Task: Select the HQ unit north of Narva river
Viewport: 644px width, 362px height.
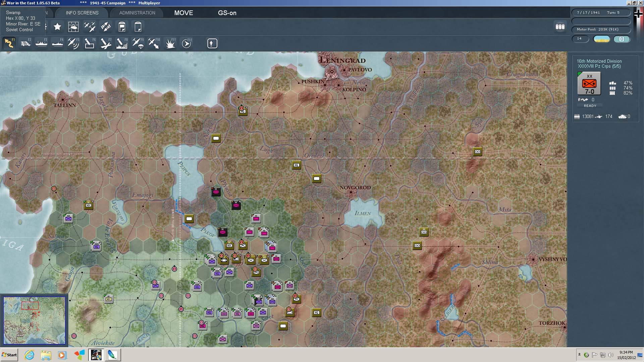Action: point(243,111)
